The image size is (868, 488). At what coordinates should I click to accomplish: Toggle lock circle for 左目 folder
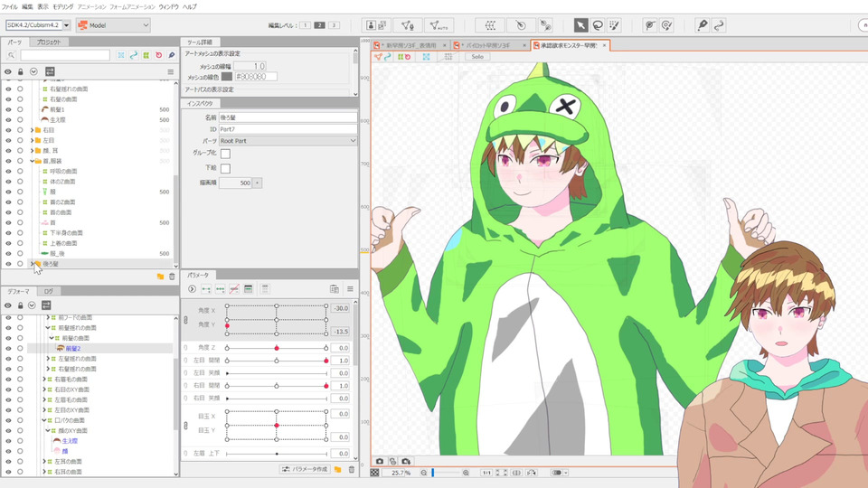[20, 141]
